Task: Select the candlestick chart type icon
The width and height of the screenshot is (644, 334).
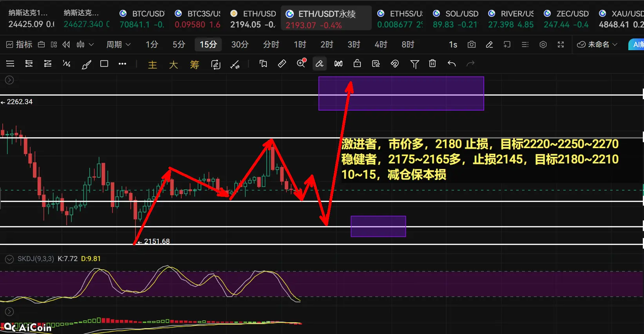Action: pyautogui.click(x=80, y=45)
